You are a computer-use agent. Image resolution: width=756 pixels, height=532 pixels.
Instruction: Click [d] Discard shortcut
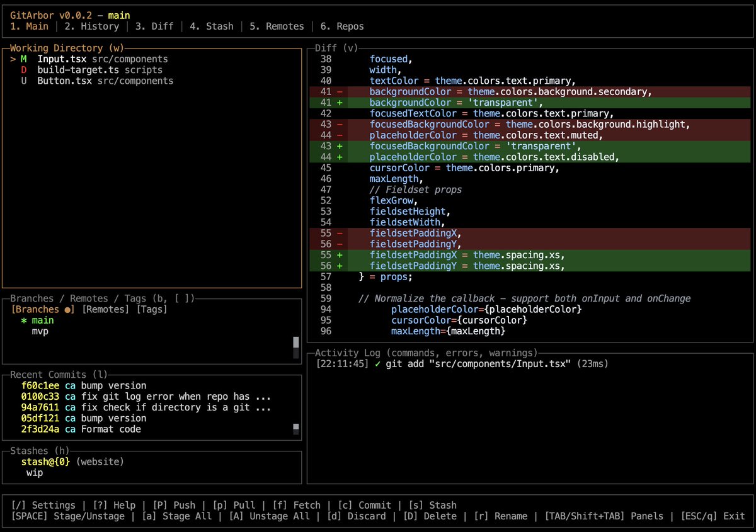(355, 516)
